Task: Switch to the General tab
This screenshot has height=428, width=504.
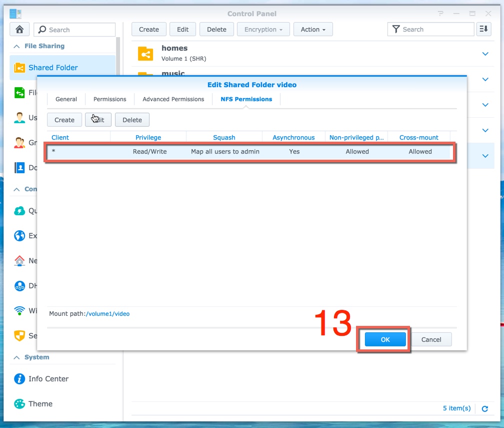Action: [66, 99]
